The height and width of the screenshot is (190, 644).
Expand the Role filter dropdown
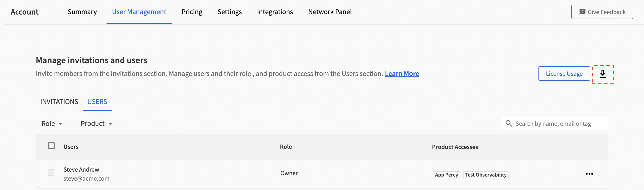tap(52, 124)
